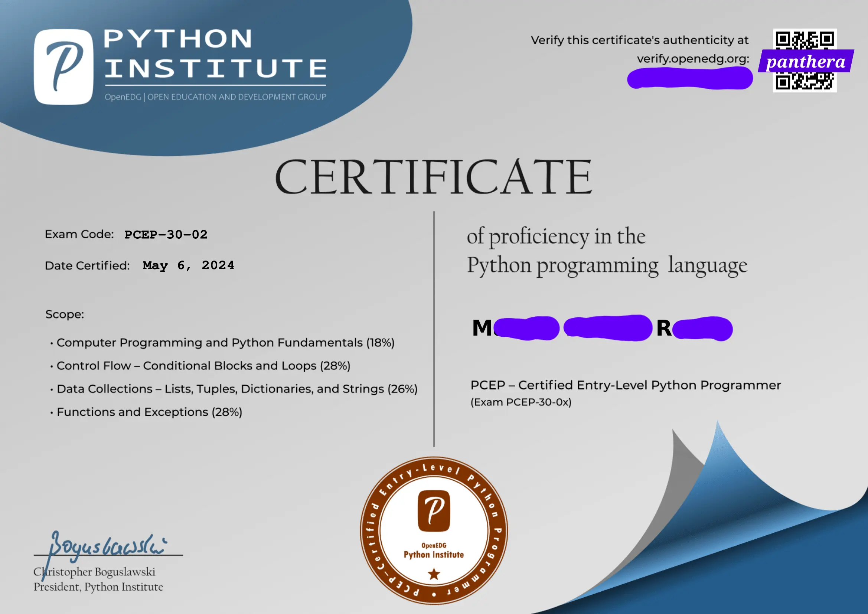The height and width of the screenshot is (614, 868).
Task: Click '(Exam PCEP-30-0x)' text
Action: click(x=521, y=402)
